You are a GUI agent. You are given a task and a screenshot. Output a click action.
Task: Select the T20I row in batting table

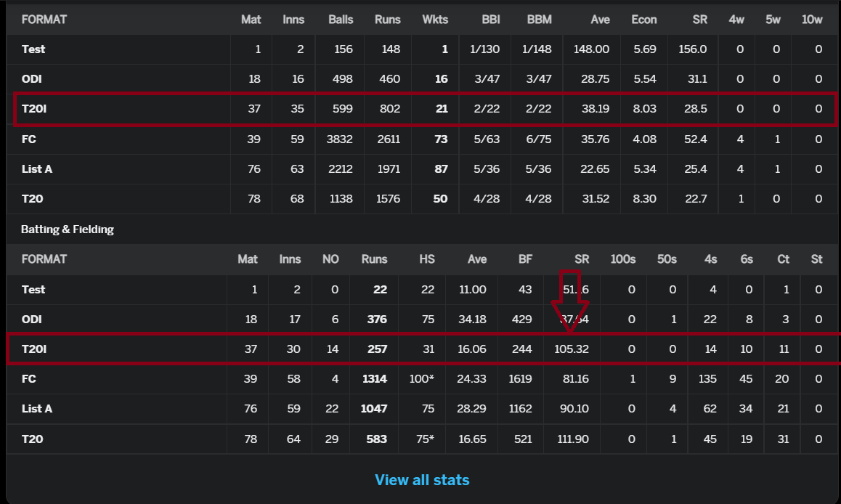pyautogui.click(x=423, y=349)
